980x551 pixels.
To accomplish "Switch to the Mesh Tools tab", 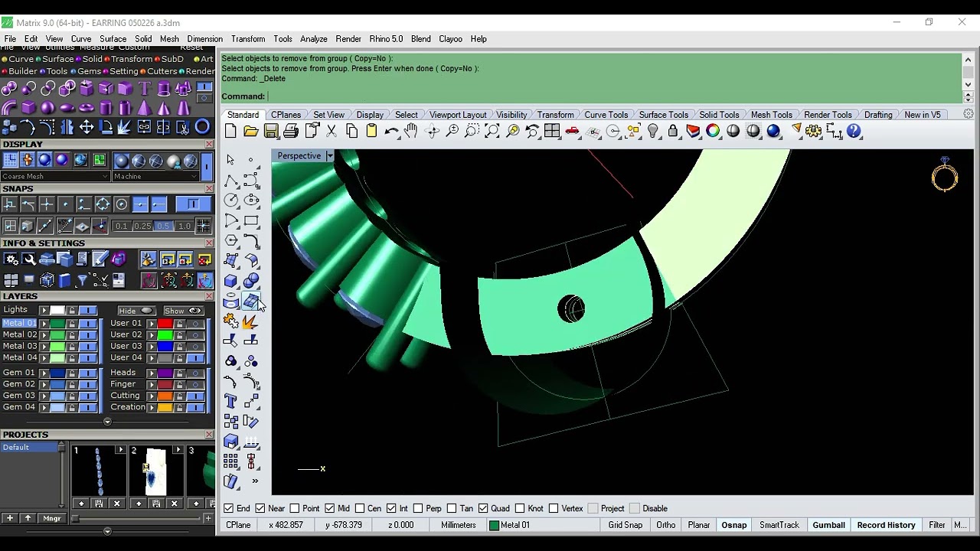I will pyautogui.click(x=772, y=115).
